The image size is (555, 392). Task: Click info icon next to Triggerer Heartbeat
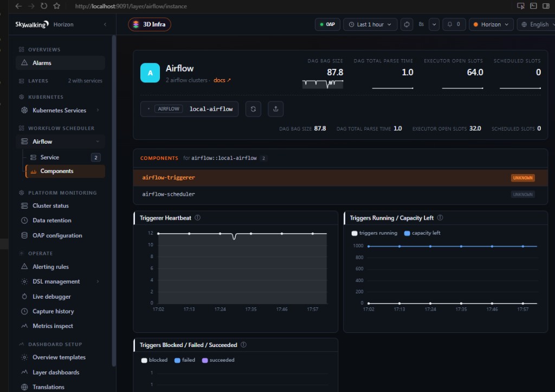pos(197,218)
